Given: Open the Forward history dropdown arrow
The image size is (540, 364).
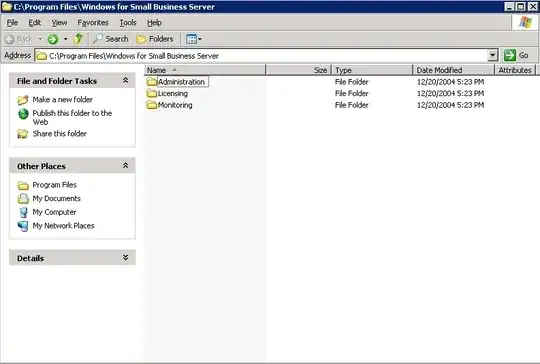Looking at the screenshot, I should [x=65, y=39].
